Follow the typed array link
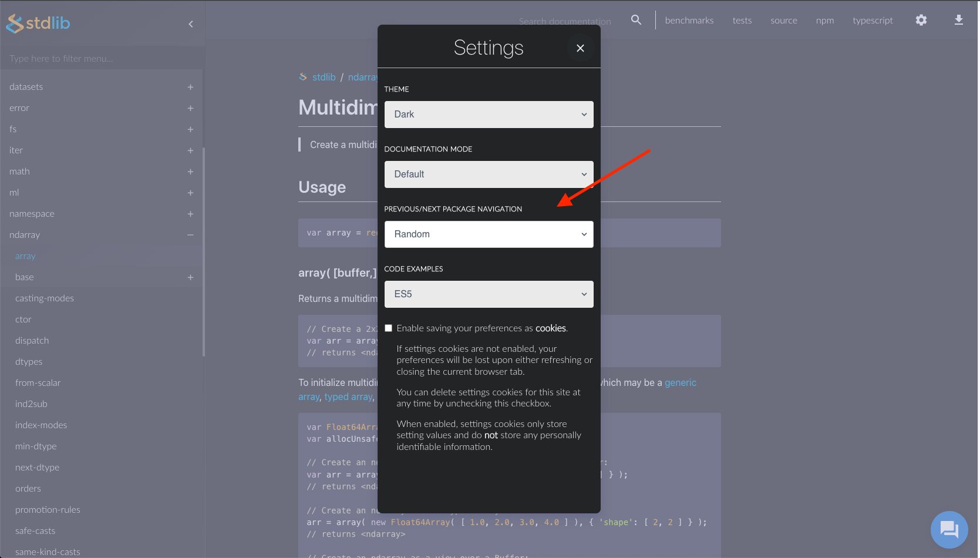Screen dimensions: 980x558 (348, 396)
